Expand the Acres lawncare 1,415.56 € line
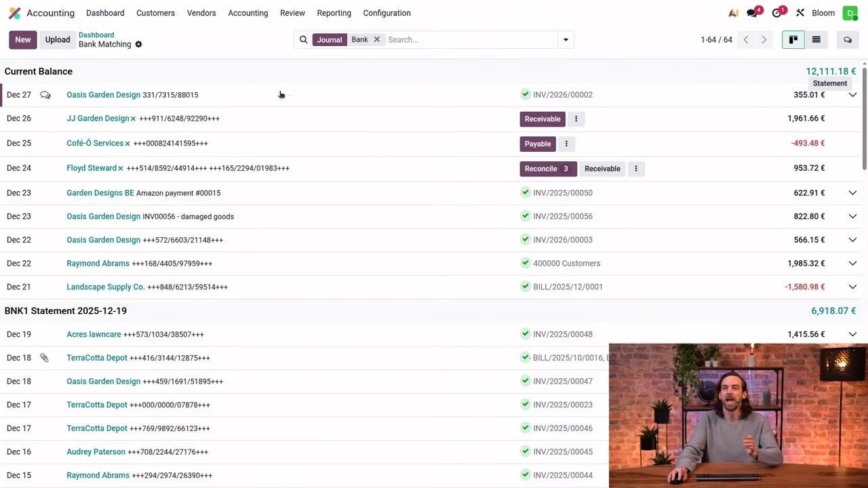 [852, 334]
